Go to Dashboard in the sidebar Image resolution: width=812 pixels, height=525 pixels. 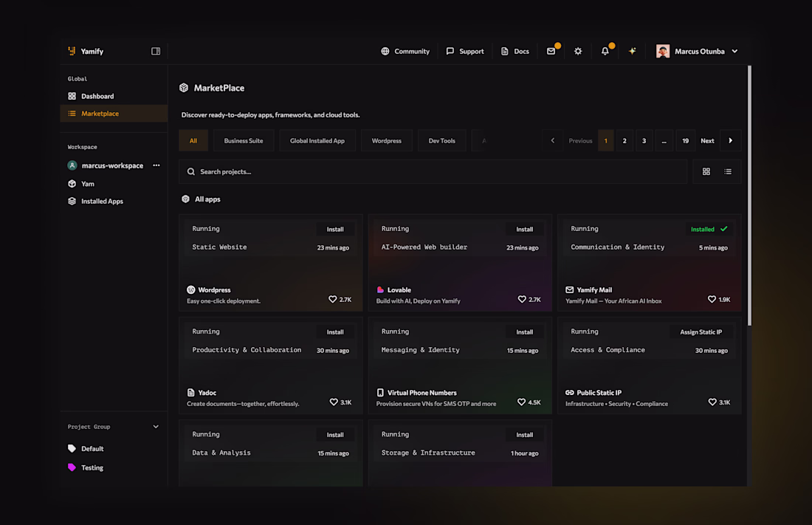tap(97, 96)
